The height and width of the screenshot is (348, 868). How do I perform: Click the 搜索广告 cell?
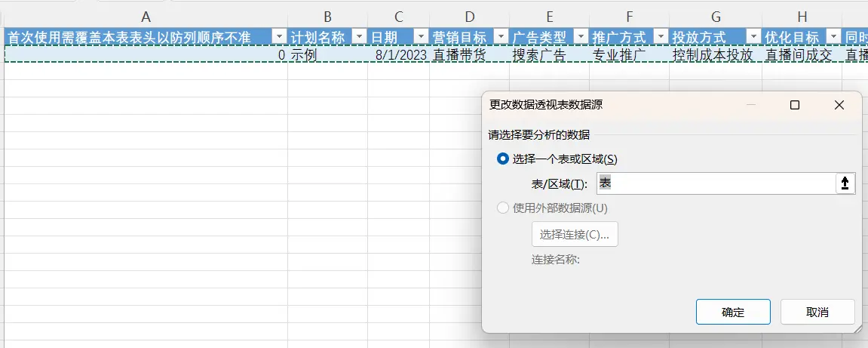(549, 55)
